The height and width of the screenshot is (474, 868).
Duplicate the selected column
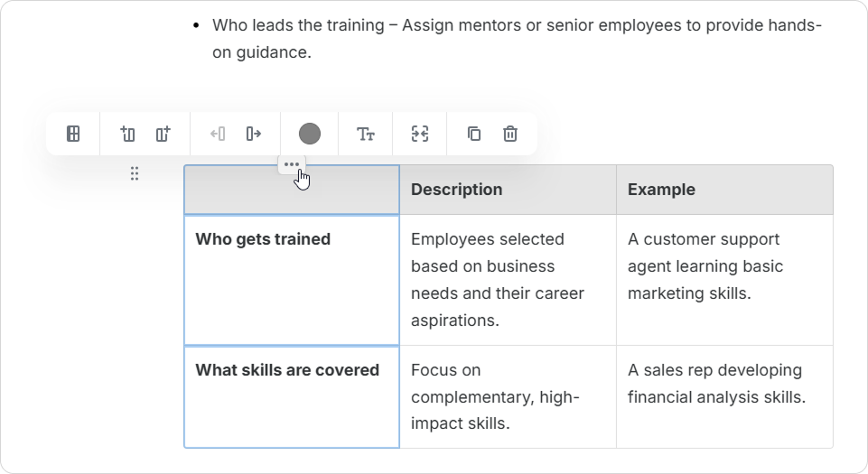click(x=474, y=135)
